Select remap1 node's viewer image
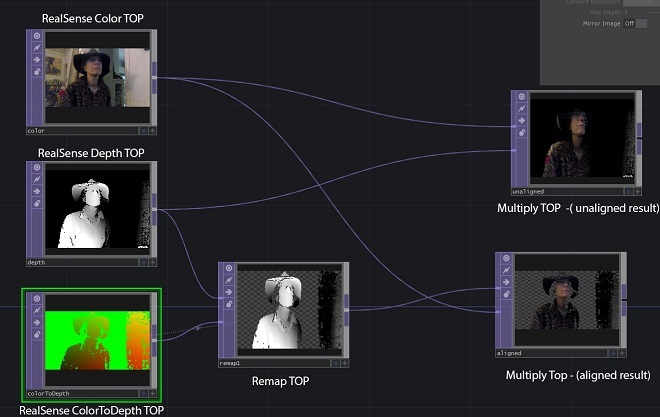 click(290, 310)
